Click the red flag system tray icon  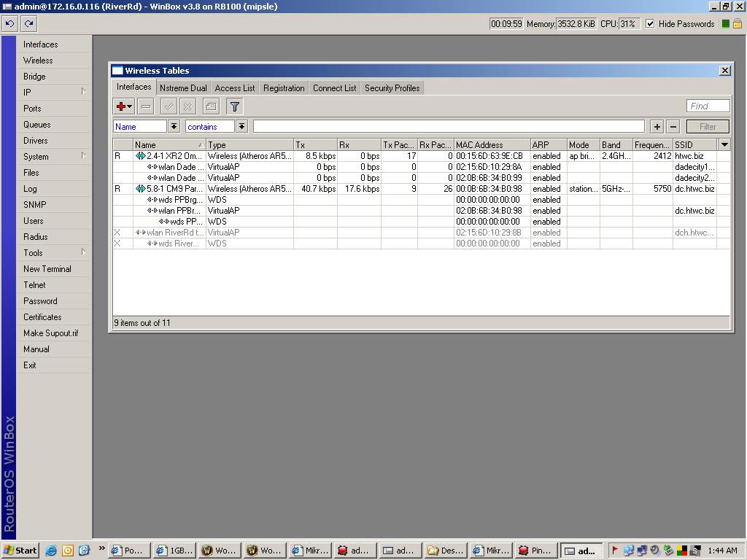click(614, 551)
